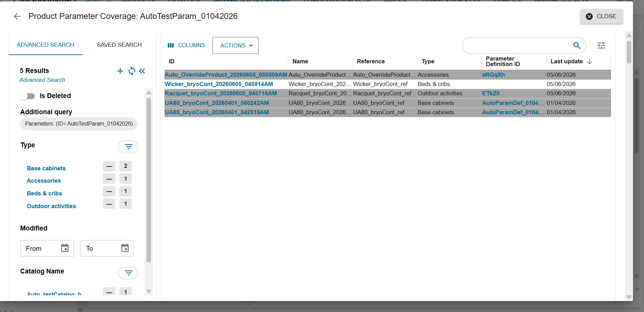
Task: Click the Outdoor activities count badge
Action: (x=126, y=204)
